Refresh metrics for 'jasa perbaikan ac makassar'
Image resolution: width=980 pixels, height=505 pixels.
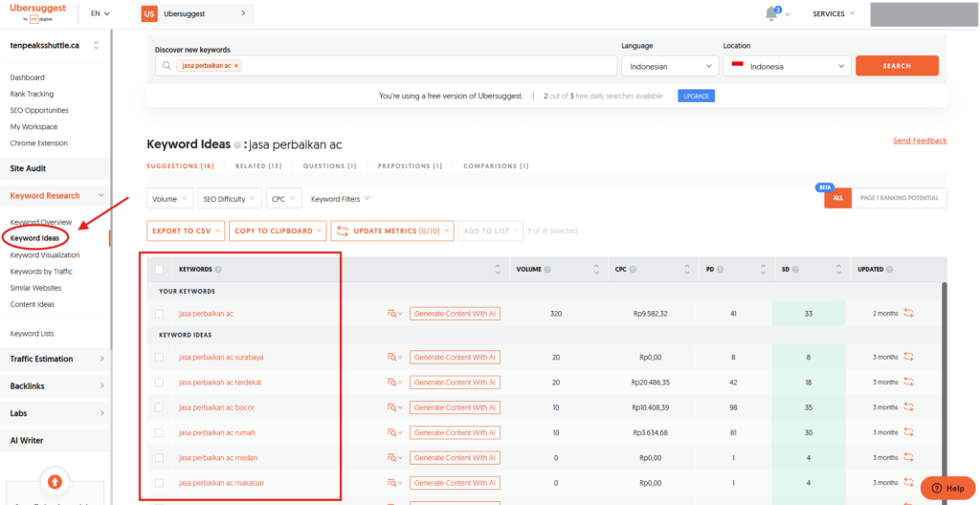[x=908, y=482]
